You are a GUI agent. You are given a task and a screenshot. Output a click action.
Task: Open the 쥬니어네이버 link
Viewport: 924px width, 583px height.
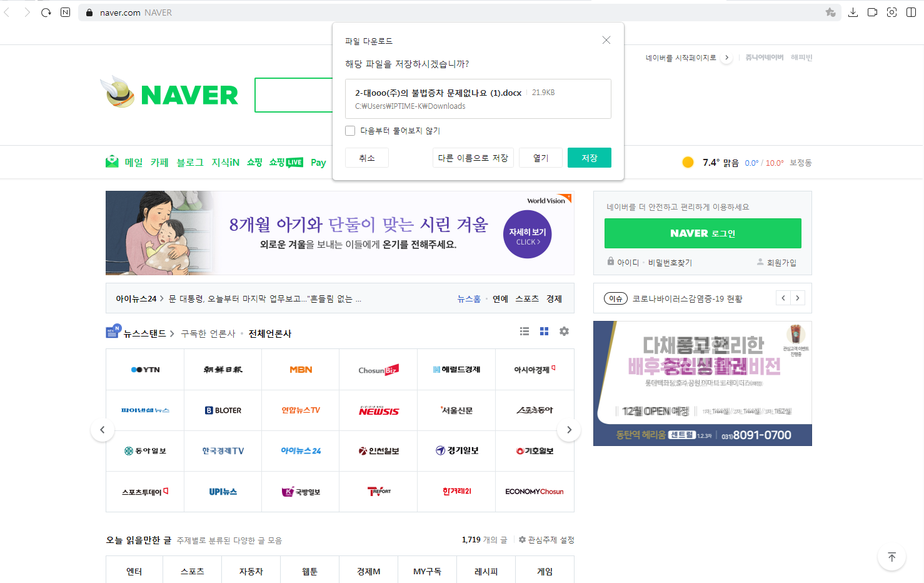765,58
